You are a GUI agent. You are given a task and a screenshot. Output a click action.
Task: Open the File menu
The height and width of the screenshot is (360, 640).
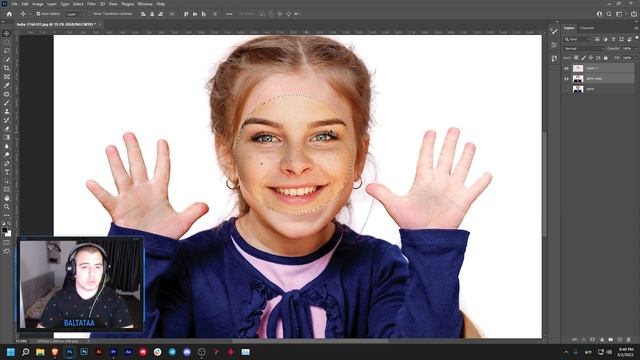[14, 4]
